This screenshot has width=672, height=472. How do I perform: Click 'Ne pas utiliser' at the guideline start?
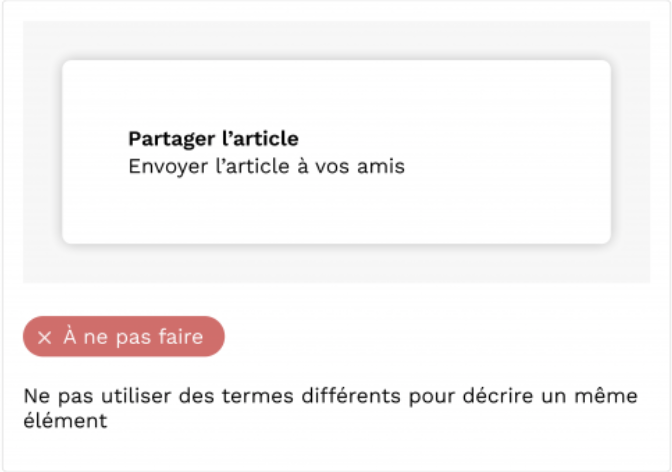97,396
